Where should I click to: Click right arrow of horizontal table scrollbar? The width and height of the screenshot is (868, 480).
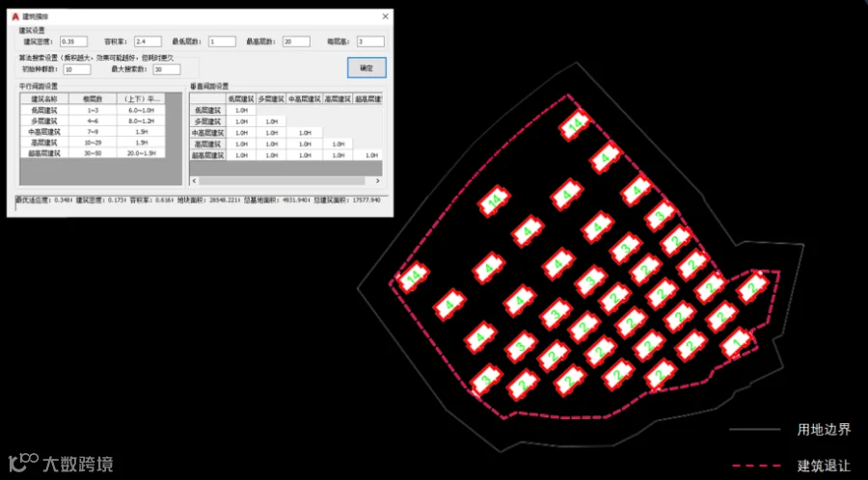click(x=377, y=181)
